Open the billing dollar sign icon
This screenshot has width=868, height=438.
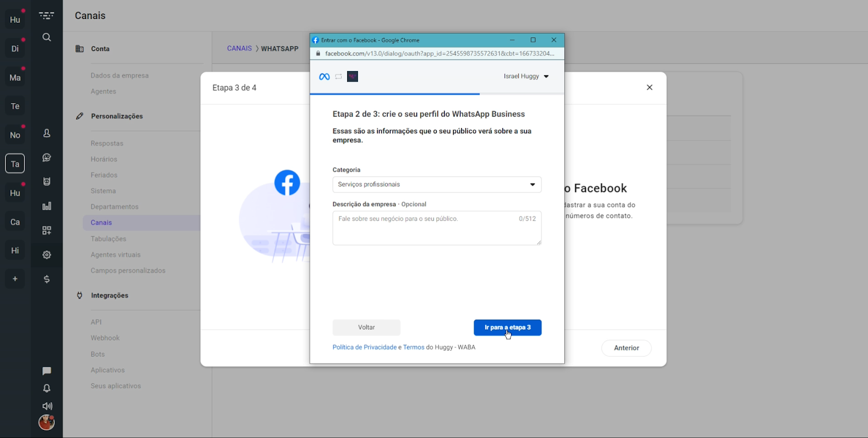click(x=47, y=279)
